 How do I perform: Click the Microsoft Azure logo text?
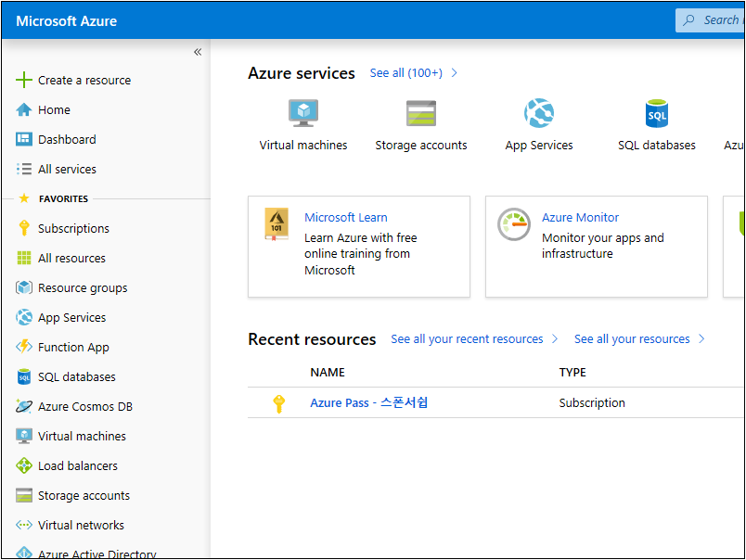(67, 21)
